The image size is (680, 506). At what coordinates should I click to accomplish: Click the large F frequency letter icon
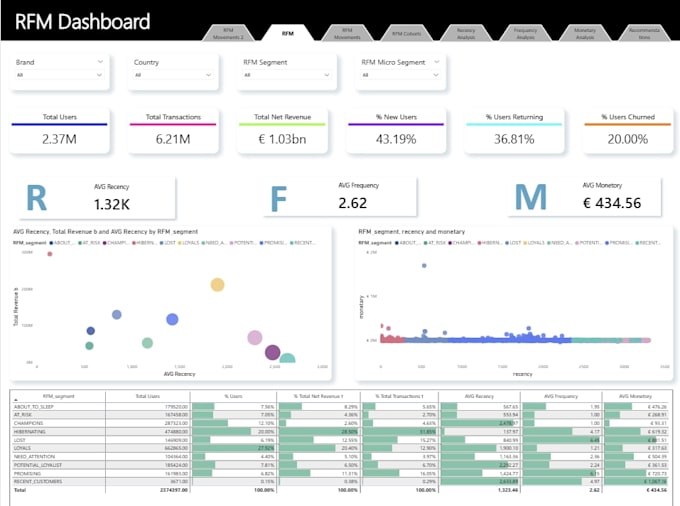click(278, 199)
